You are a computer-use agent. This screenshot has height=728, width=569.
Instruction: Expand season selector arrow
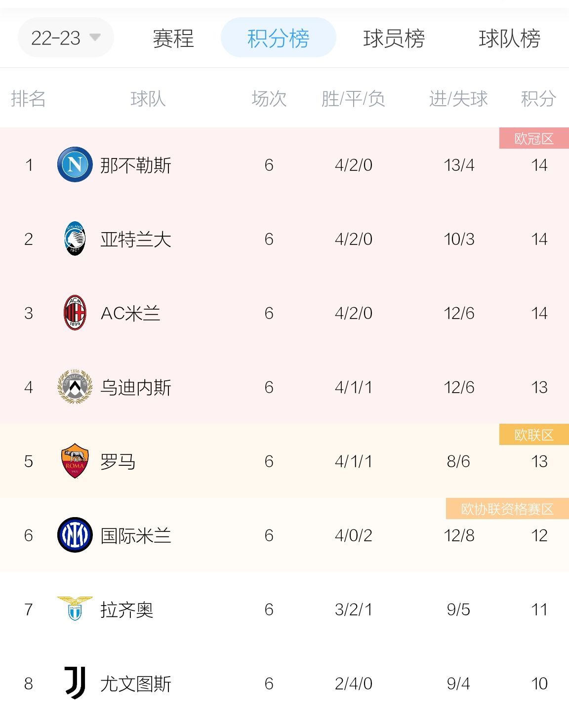click(95, 38)
